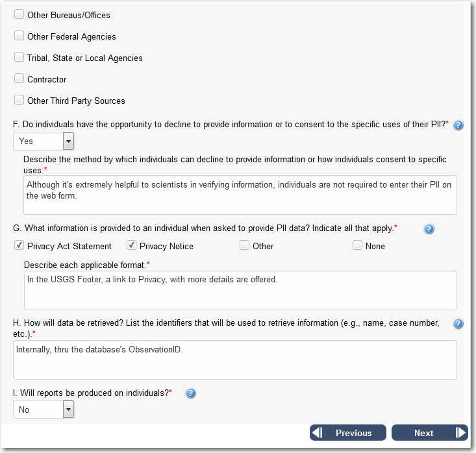The image size is (476, 453).
Task: Edit the decline method description field
Action: [240, 195]
